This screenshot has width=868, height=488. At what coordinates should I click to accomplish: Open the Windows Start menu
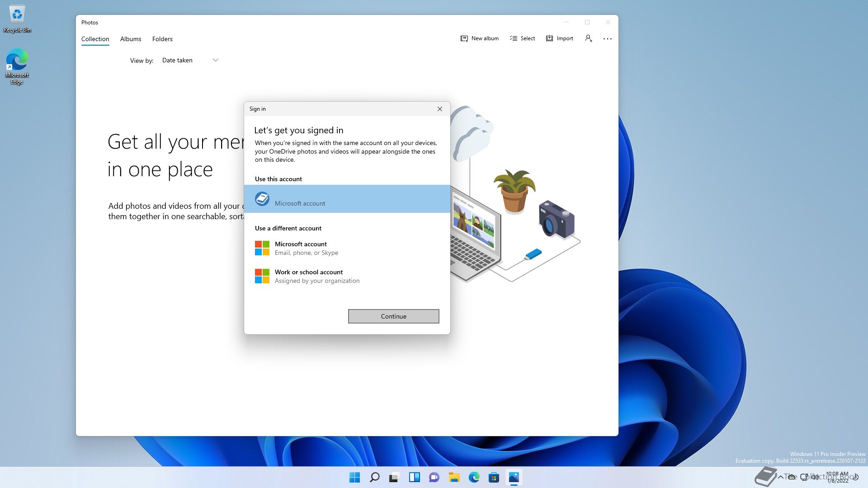355,477
